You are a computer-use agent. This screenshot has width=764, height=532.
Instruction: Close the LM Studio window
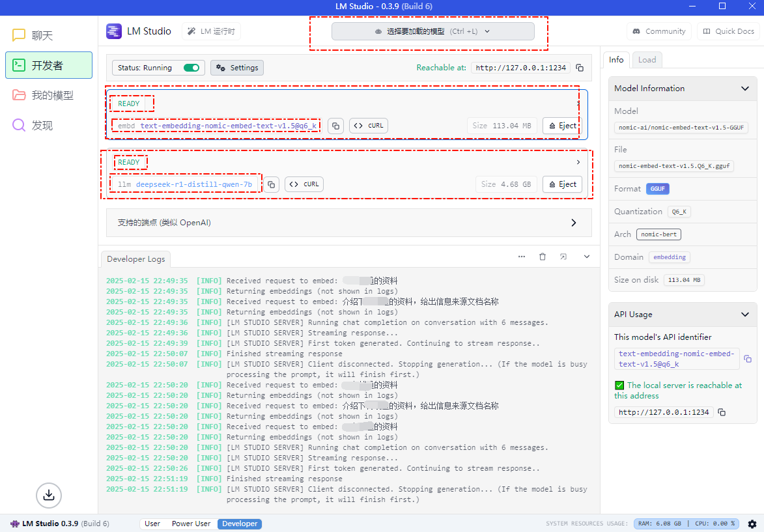[x=752, y=7]
